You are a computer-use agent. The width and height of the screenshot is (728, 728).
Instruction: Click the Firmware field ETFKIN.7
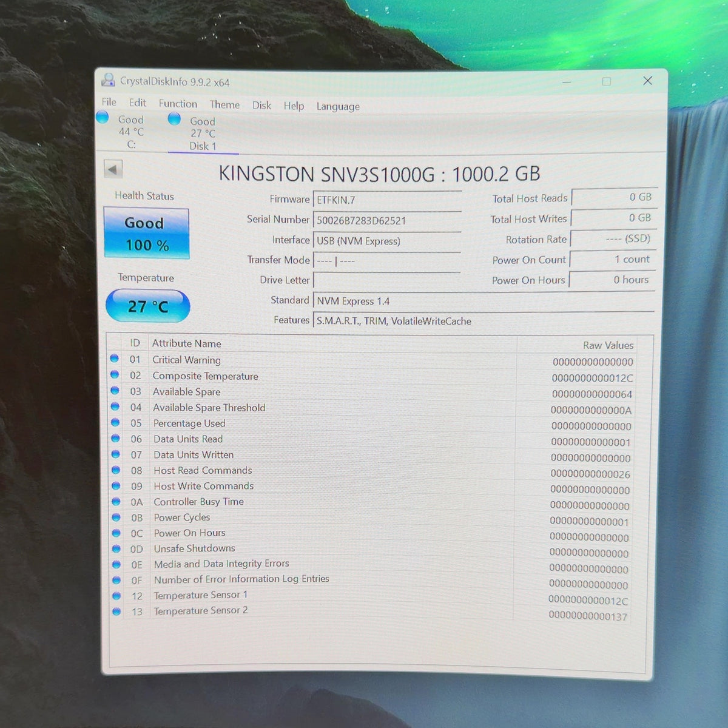coord(387,200)
